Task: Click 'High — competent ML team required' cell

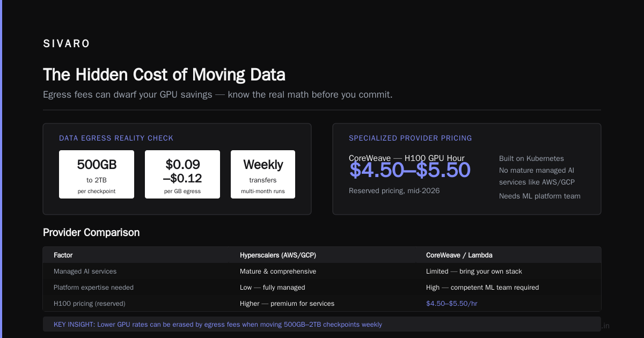Action: (x=482, y=288)
